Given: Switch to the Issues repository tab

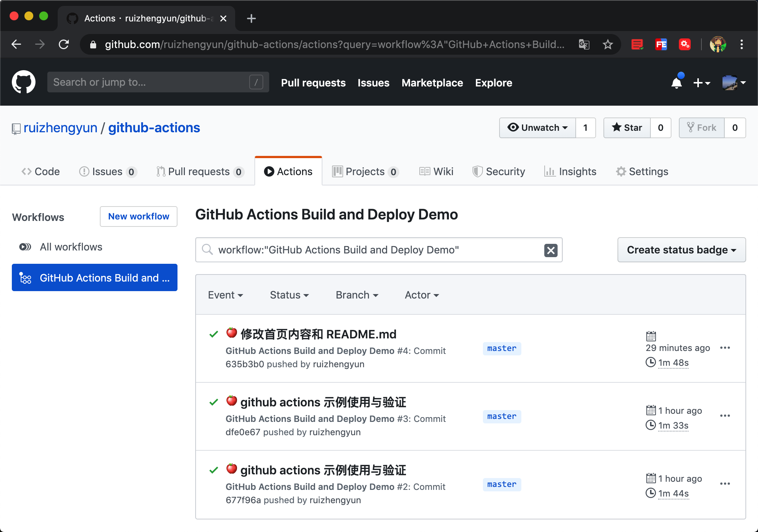Looking at the screenshot, I should (x=108, y=171).
